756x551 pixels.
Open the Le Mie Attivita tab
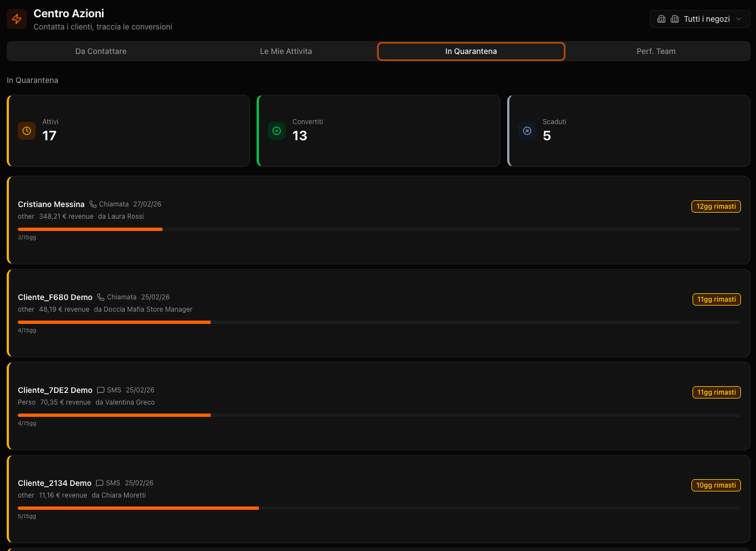coord(286,51)
